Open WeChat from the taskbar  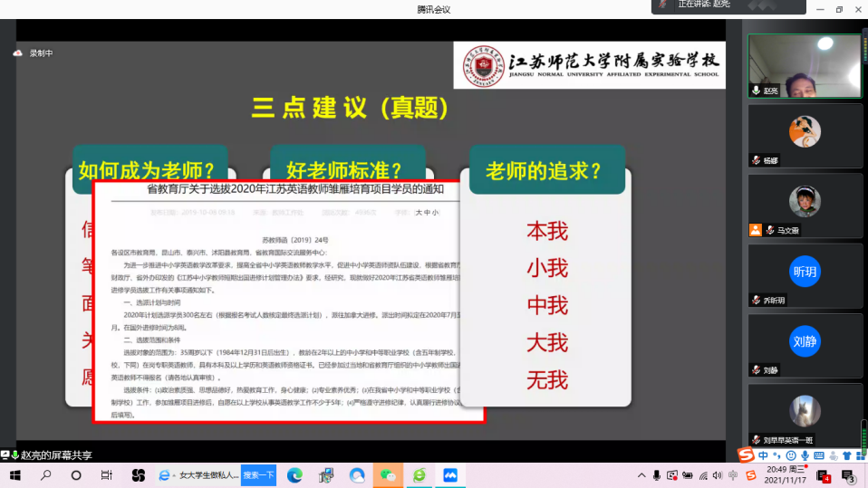click(x=389, y=475)
